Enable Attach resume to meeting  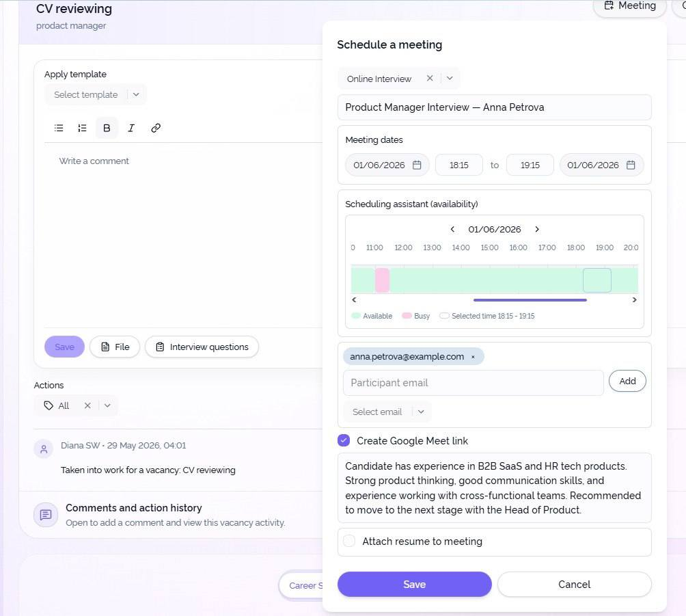pyautogui.click(x=349, y=541)
